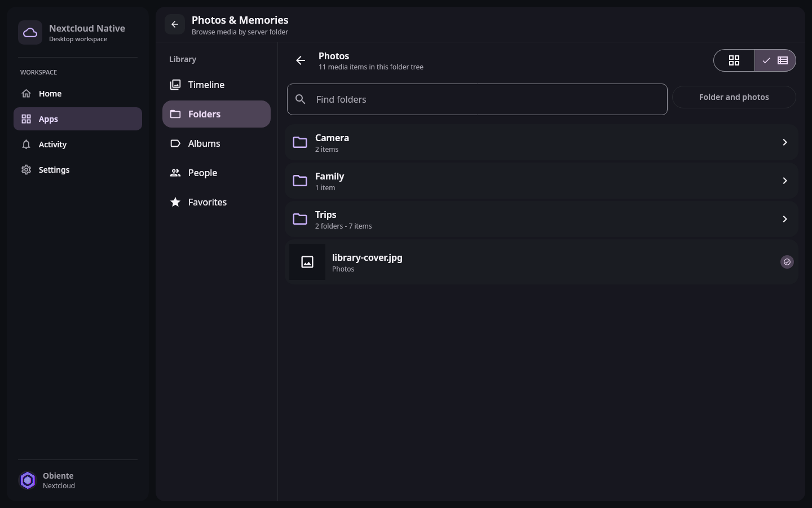
Task: Open the Family folder row
Action: tap(541, 181)
